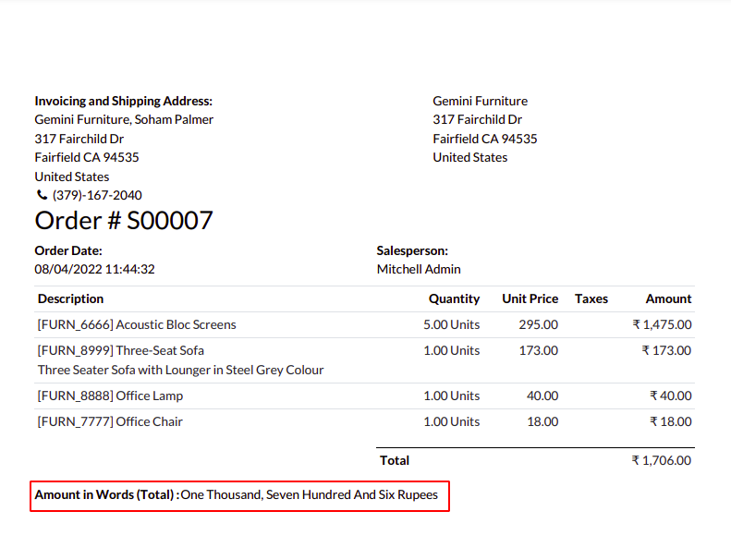This screenshot has height=560, width=731.
Task: Click the Amount in Words (Total) text
Action: [107, 495]
